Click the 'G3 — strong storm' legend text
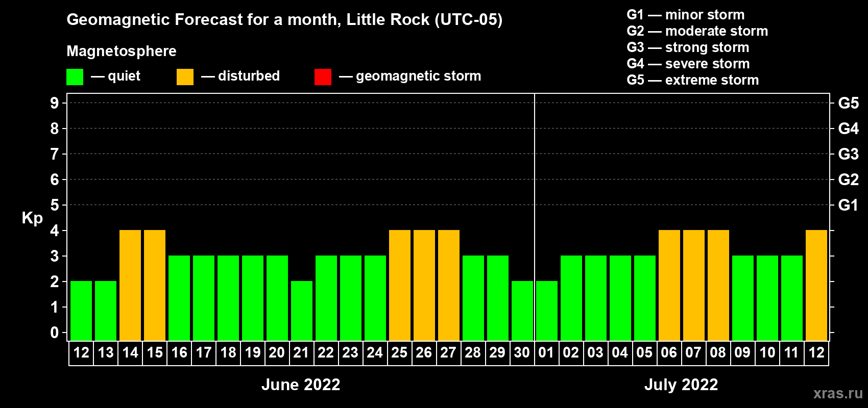868x408 pixels. pyautogui.click(x=688, y=47)
